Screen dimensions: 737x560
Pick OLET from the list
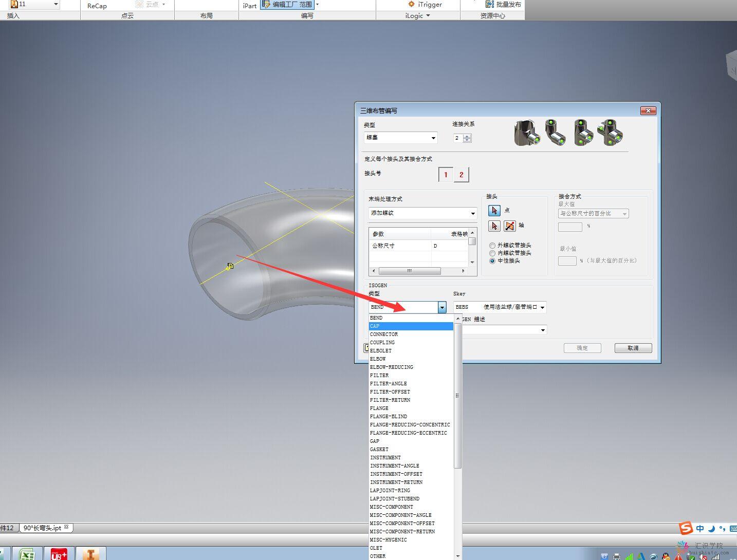[x=411, y=548]
